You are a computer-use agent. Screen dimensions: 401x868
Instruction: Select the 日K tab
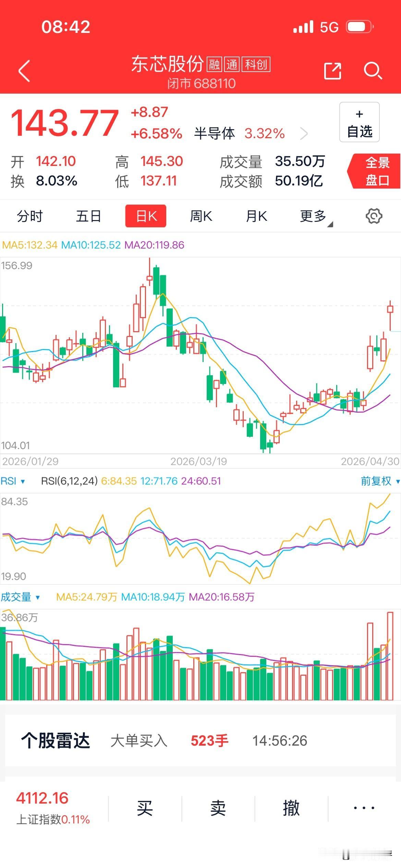pyautogui.click(x=146, y=216)
